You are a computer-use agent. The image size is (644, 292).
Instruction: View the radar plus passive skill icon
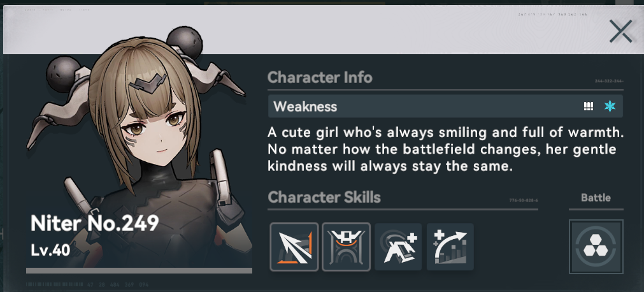398,247
